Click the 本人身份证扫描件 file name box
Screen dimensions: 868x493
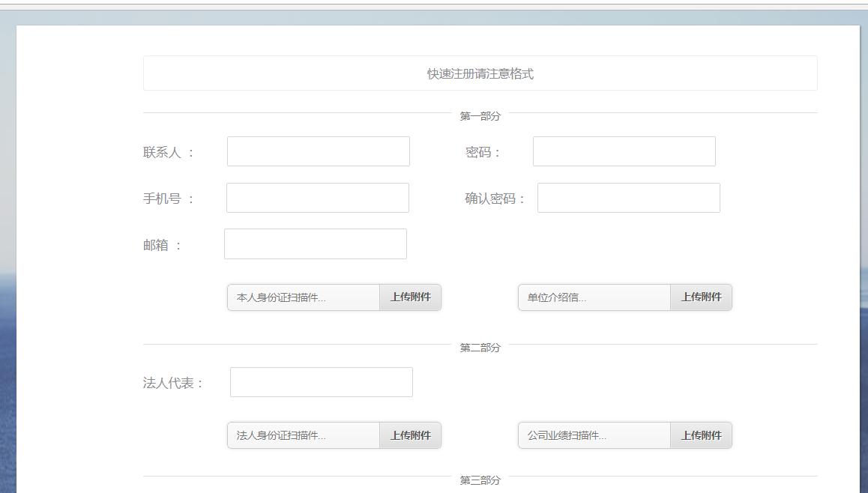click(304, 297)
